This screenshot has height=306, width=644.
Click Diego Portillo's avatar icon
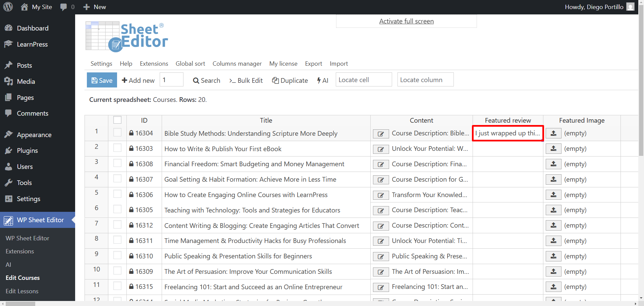click(630, 7)
